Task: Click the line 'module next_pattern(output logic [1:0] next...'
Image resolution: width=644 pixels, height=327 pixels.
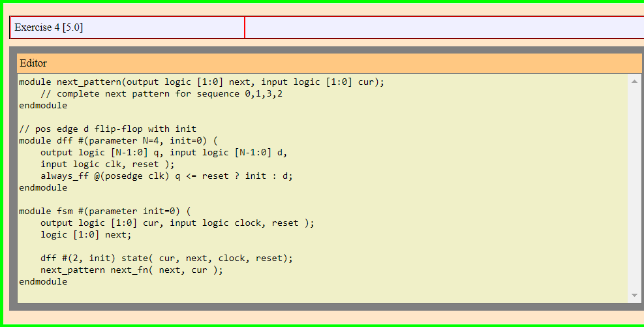Action: (x=202, y=82)
